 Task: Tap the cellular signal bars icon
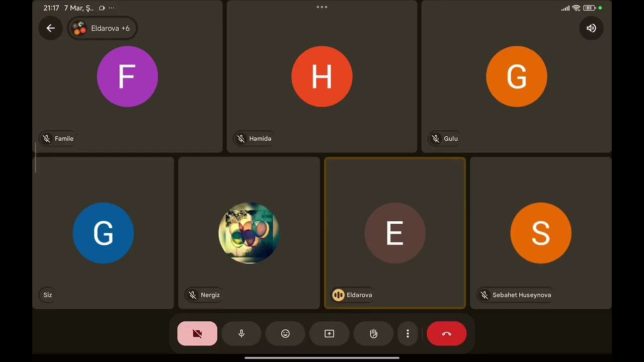(566, 8)
